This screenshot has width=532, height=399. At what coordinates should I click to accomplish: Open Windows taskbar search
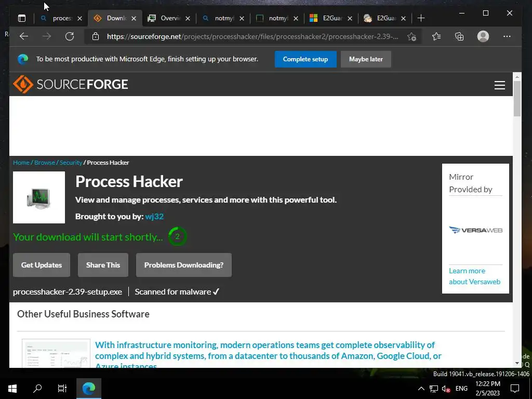tap(37, 389)
